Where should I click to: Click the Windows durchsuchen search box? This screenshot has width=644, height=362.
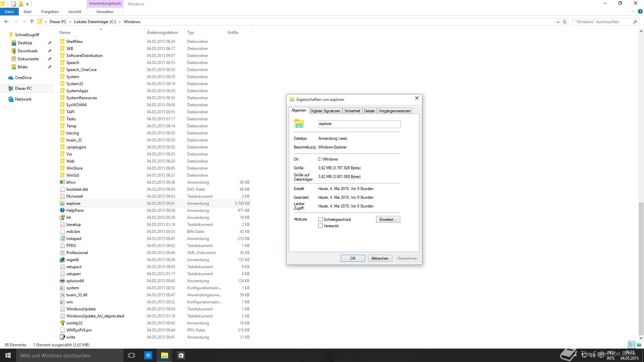pos(605,22)
